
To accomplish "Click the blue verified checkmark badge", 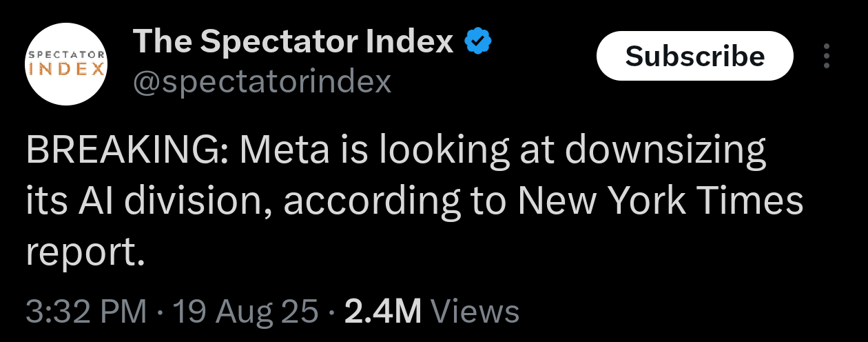I will click(477, 42).
